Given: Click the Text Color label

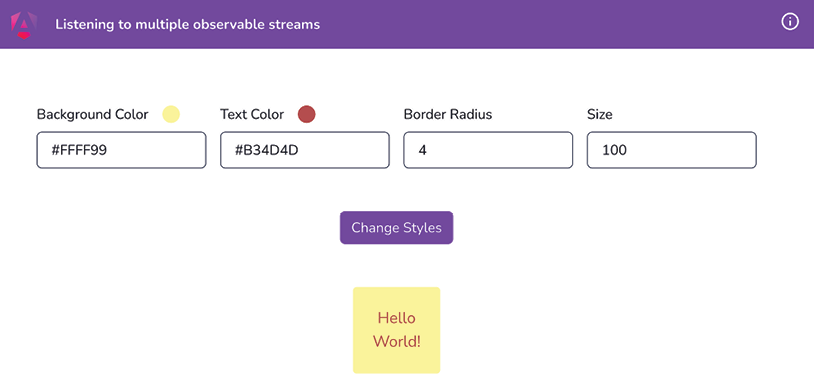Looking at the screenshot, I should click(252, 114).
